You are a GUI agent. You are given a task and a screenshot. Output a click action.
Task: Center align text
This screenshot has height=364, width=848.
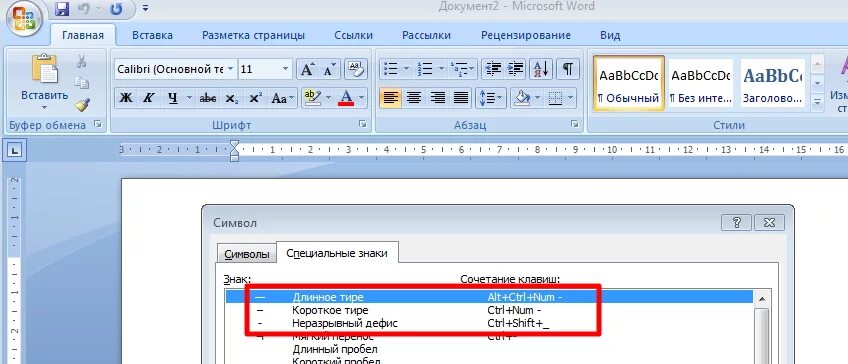click(414, 98)
